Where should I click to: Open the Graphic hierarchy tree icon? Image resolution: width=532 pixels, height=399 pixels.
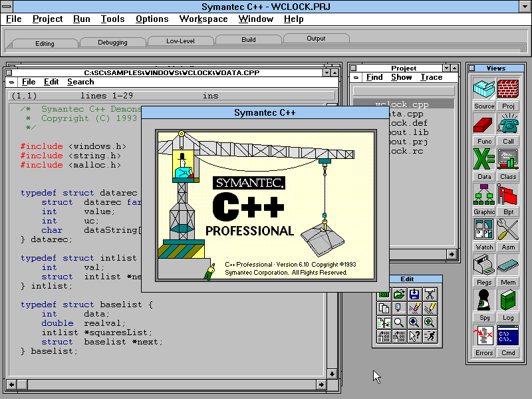click(484, 195)
